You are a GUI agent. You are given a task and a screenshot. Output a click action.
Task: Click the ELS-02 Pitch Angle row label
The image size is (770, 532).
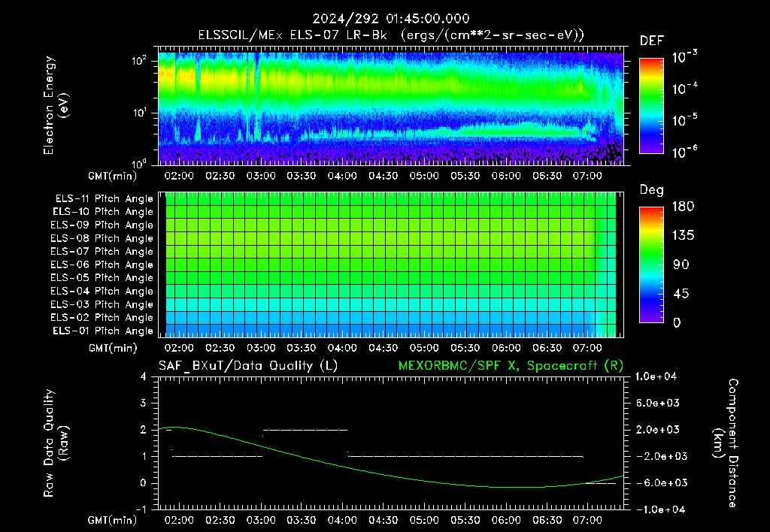tap(102, 318)
